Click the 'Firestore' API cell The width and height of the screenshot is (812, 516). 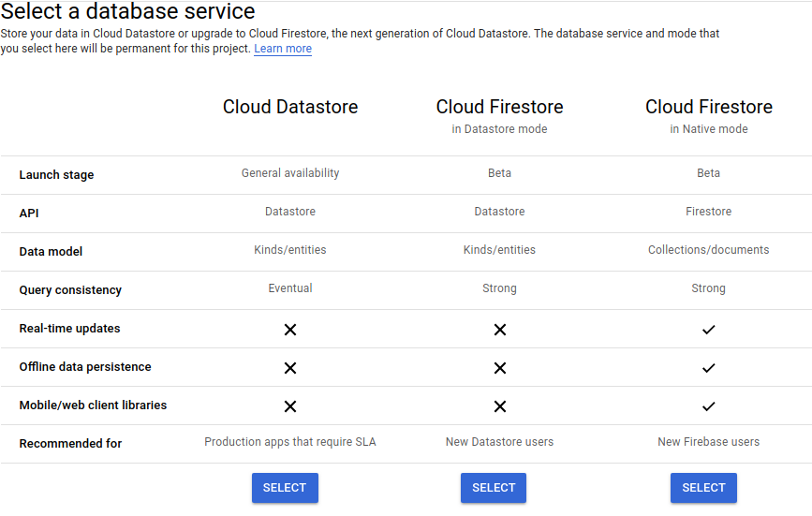click(x=708, y=211)
